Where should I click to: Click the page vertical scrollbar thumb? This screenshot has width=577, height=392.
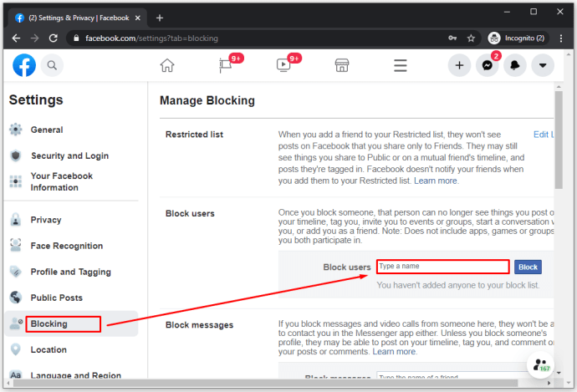tap(559, 140)
